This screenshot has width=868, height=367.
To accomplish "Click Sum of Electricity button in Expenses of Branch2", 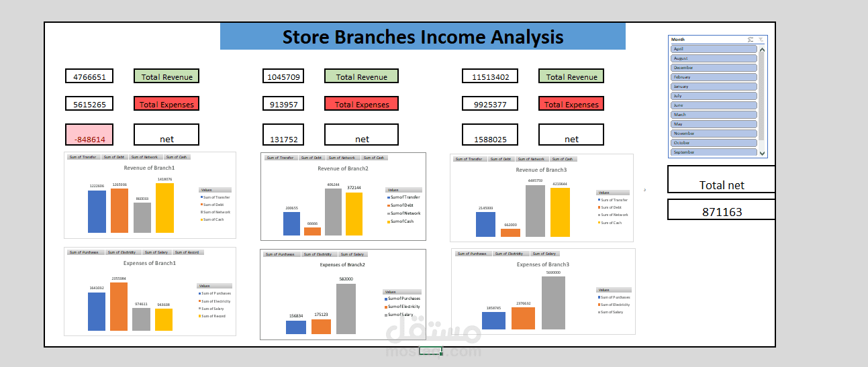I will click(319, 254).
